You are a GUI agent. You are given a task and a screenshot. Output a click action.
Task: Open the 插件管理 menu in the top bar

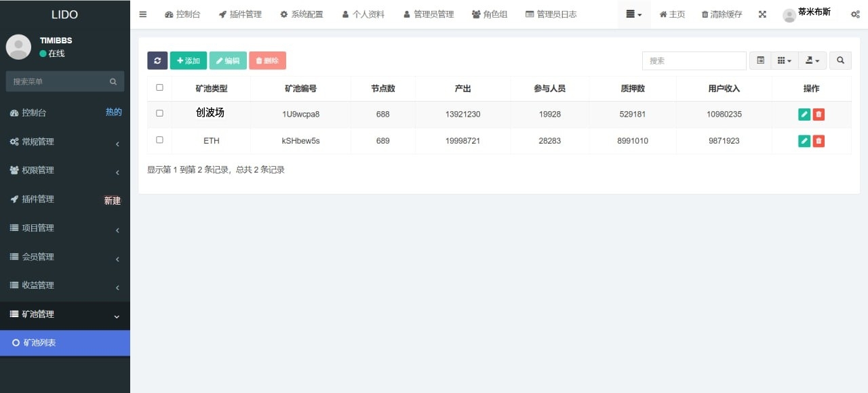pos(240,14)
